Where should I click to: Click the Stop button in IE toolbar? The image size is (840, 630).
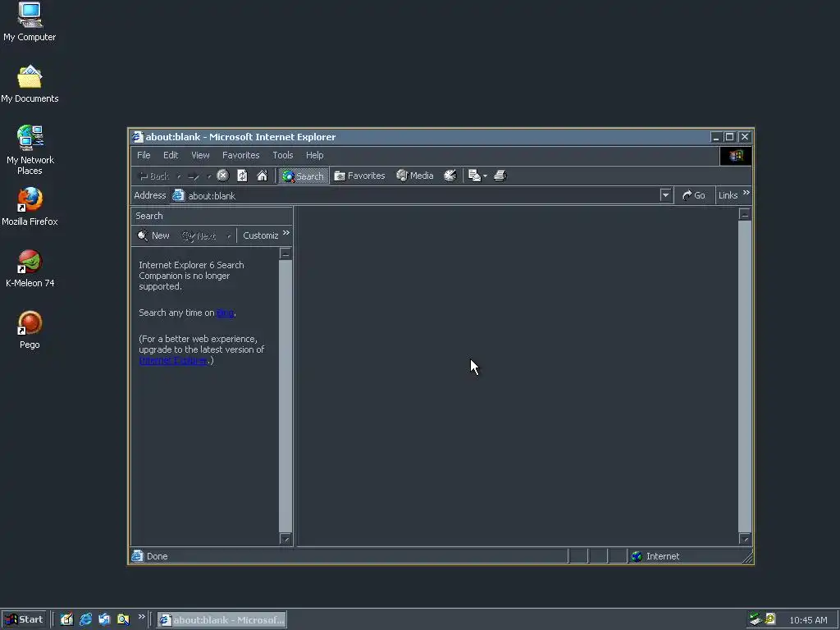223,176
